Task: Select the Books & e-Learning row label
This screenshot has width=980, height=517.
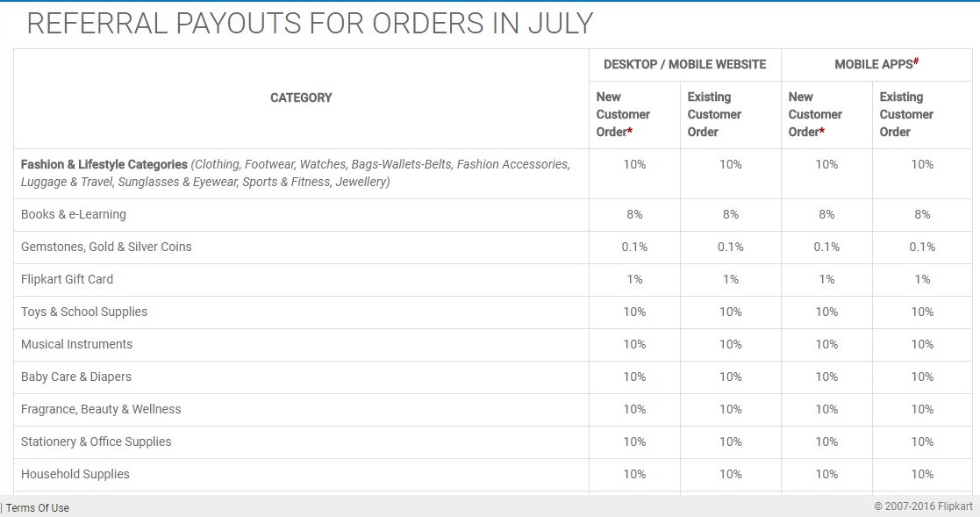Action: (73, 214)
